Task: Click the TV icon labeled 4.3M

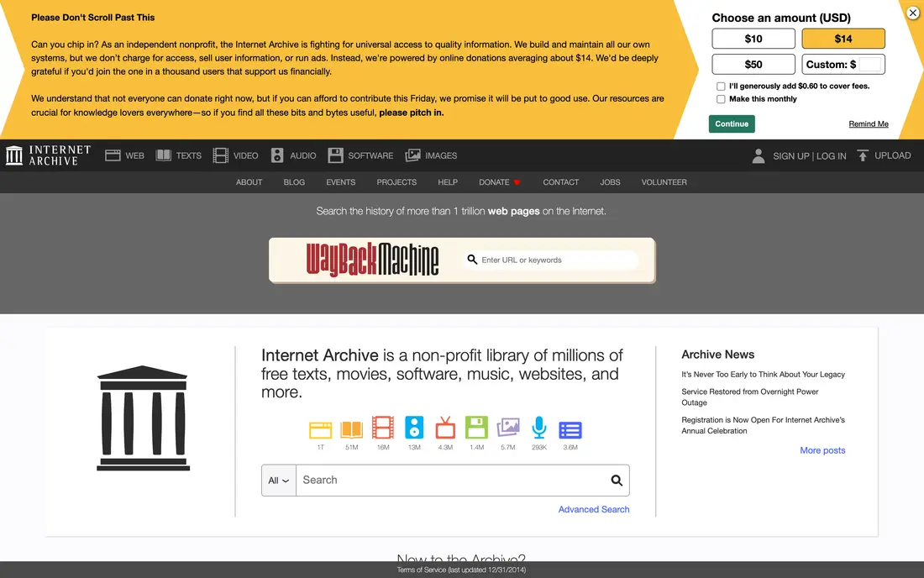Action: tap(445, 428)
